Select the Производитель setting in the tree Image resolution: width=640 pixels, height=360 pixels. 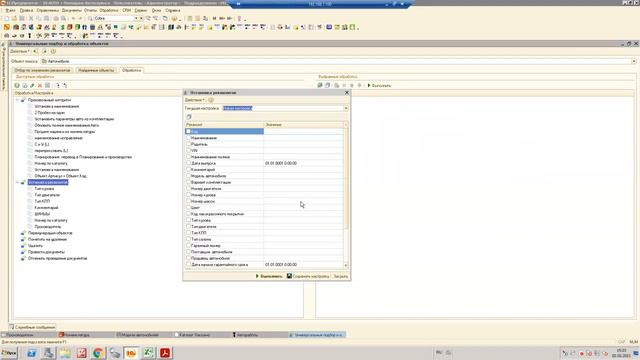pos(48,227)
